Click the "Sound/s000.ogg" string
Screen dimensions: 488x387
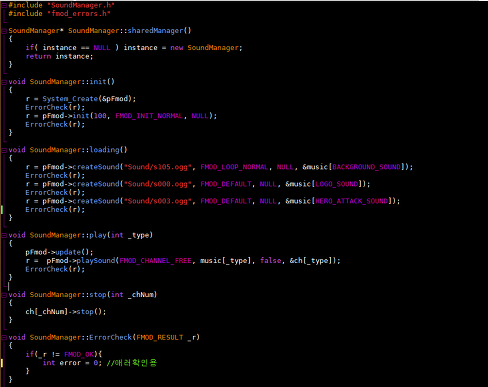[x=158, y=184]
